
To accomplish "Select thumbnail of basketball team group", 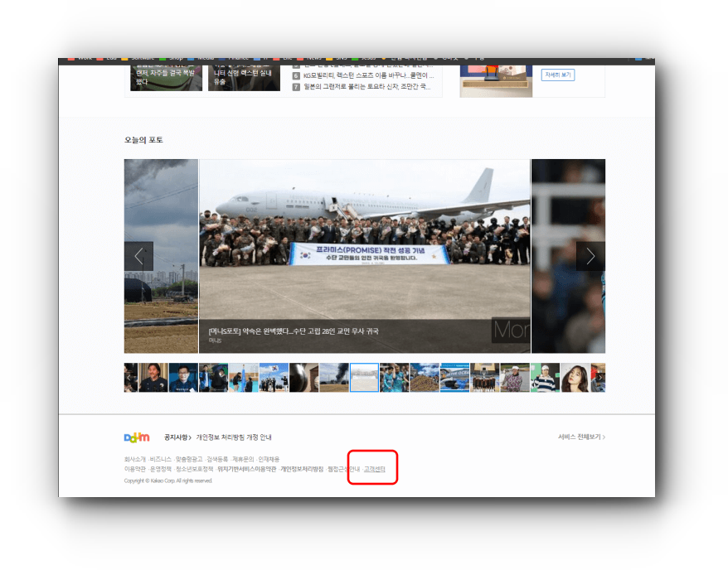I will point(485,378).
